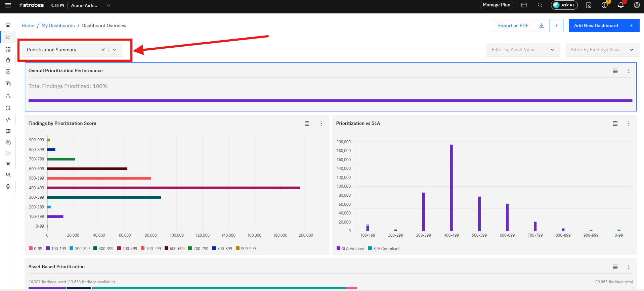Viewport: 644px width, 291px height.
Task: Open the PDF reports icon in sidebar
Action: point(8,164)
